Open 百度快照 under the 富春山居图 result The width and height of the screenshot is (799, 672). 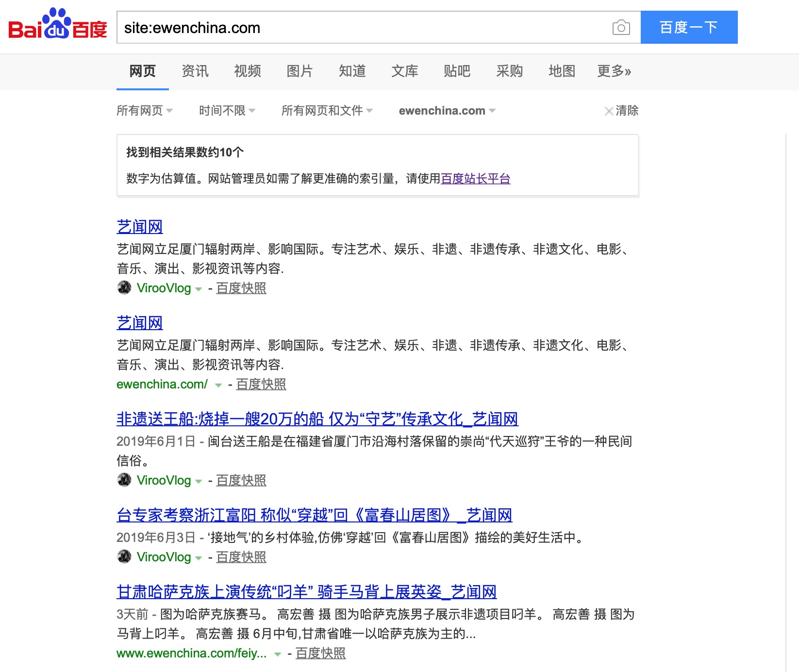coord(241,557)
